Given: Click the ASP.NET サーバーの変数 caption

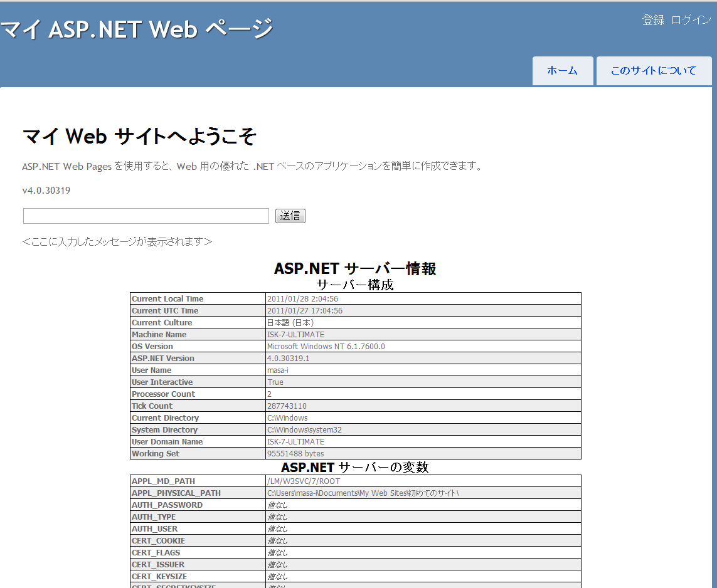Looking at the screenshot, I should pyautogui.click(x=355, y=468).
